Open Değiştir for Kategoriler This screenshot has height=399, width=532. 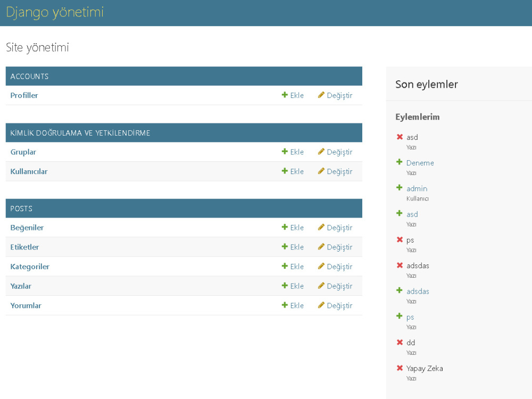click(x=335, y=267)
